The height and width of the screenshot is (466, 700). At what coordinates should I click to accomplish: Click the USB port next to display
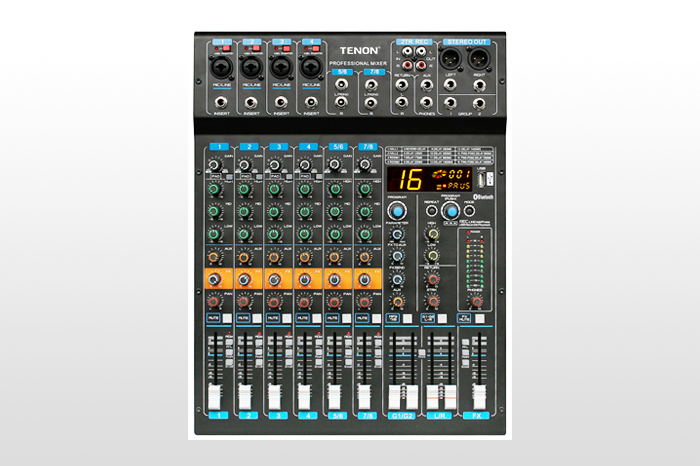[x=483, y=180]
